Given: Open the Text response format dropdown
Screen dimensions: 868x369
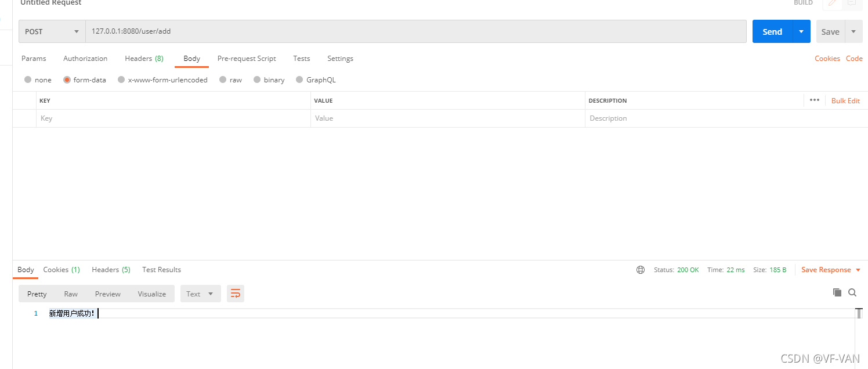Looking at the screenshot, I should pyautogui.click(x=201, y=294).
